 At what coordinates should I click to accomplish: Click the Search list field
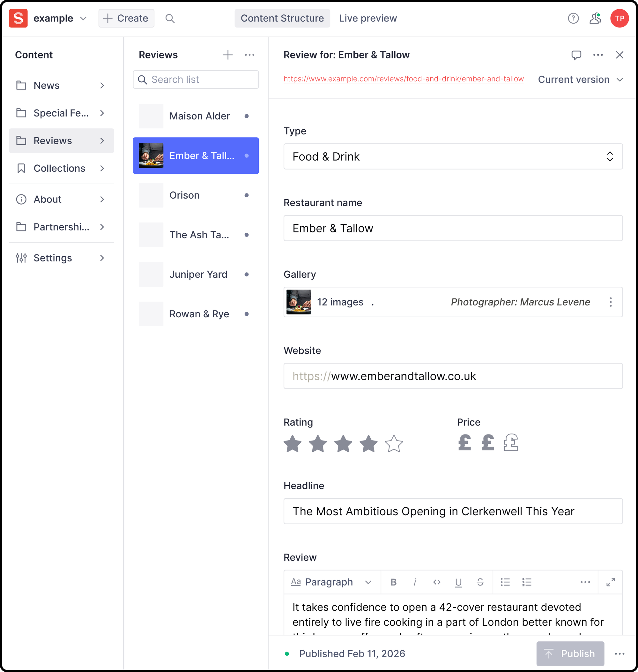click(196, 79)
